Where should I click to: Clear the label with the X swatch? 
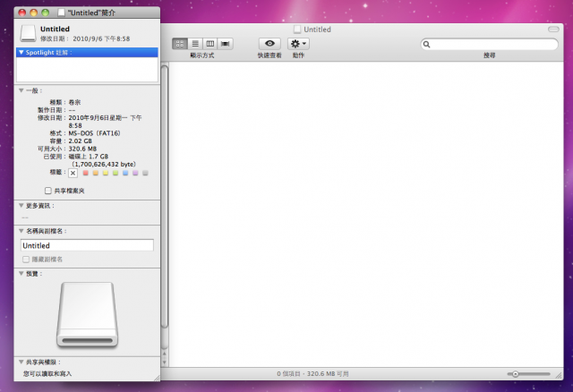73,173
